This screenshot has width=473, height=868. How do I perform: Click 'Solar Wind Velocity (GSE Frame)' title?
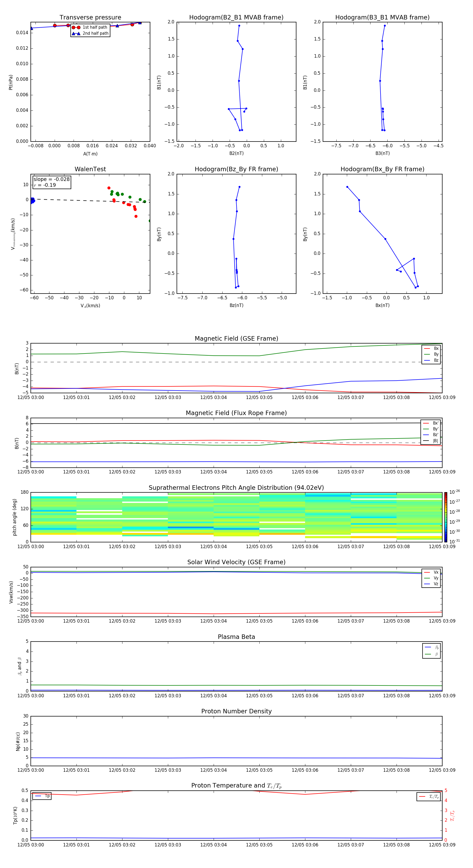236,562
